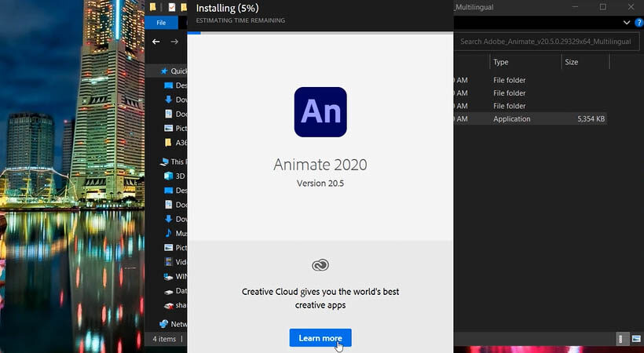Open the yellow A36 folder in sidebar
644x353 pixels.
[x=175, y=143]
